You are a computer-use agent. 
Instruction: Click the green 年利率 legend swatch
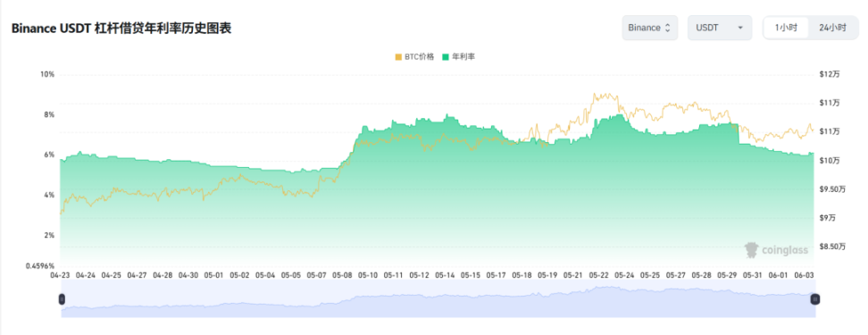click(445, 56)
